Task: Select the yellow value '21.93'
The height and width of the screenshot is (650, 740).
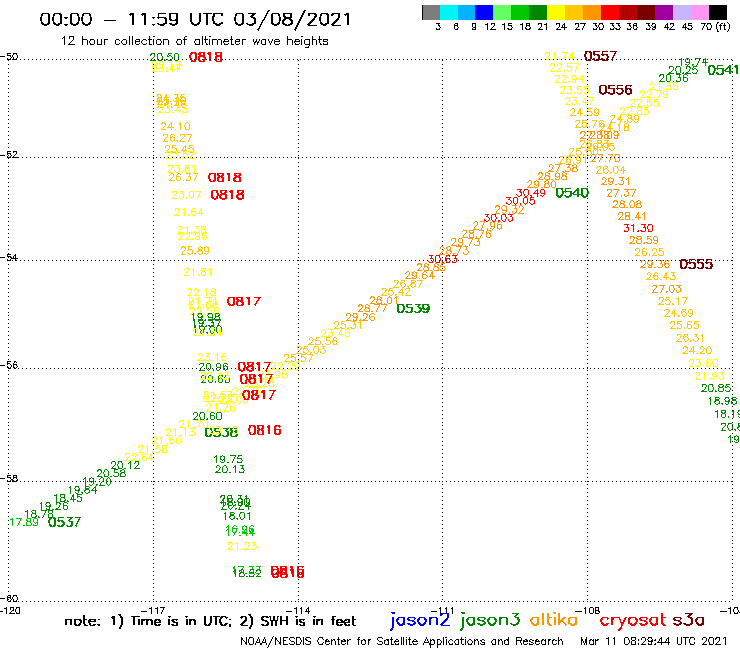Action: click(709, 376)
